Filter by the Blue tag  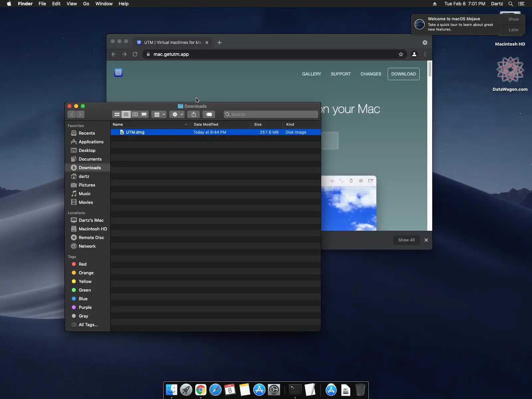coord(87,299)
